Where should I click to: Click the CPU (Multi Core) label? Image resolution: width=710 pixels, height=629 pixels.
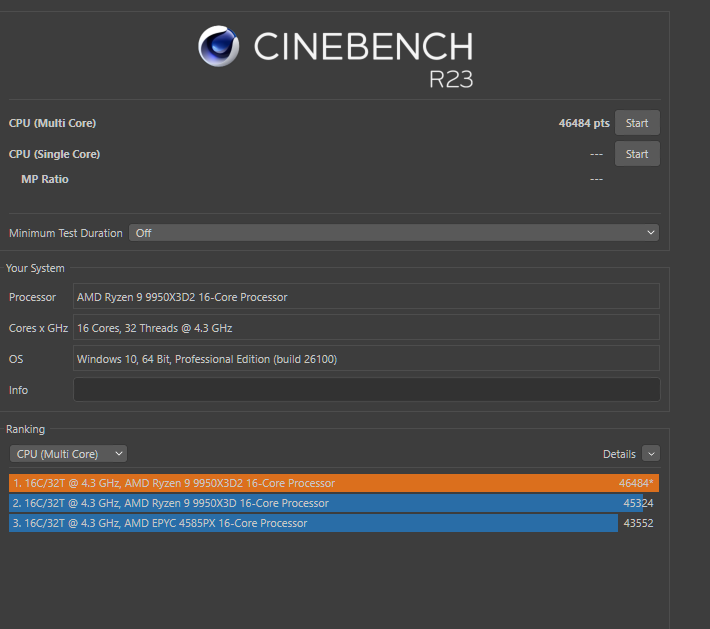53,123
